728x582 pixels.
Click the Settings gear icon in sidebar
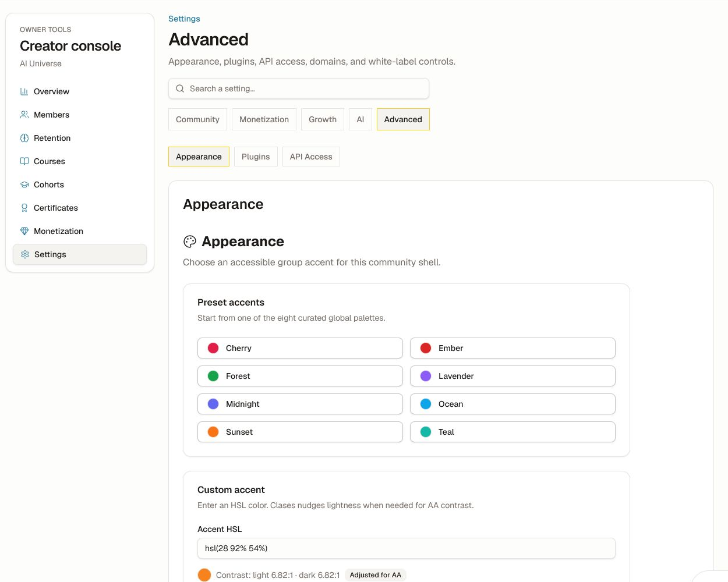coord(25,254)
